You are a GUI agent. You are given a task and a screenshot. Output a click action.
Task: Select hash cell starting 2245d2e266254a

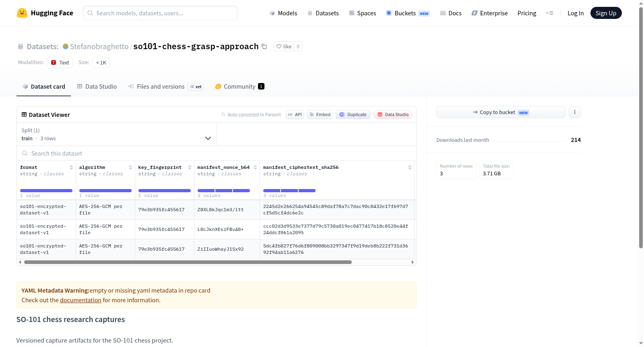point(337,210)
